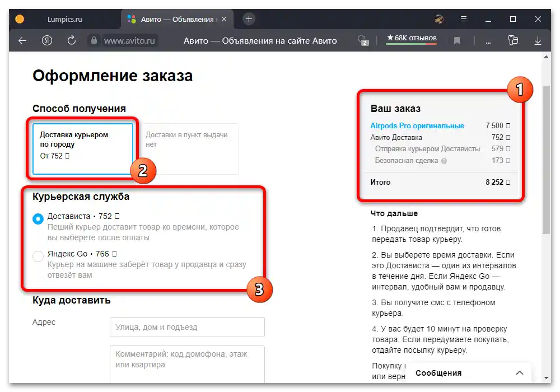Switch to the Lumpics.ru tab

[x=64, y=19]
